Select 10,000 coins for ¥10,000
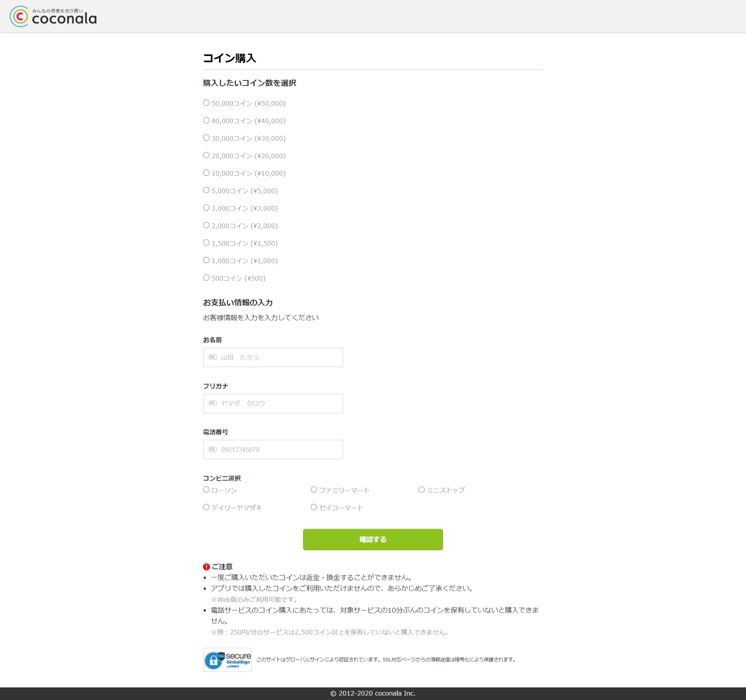 (206, 173)
